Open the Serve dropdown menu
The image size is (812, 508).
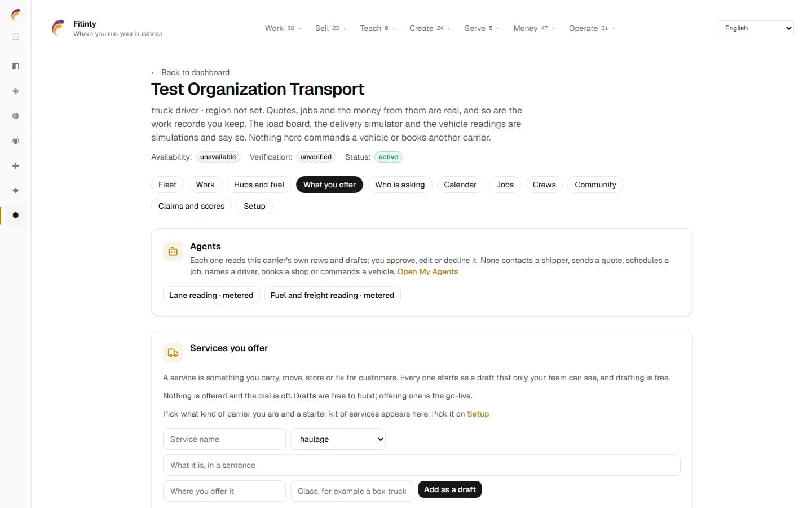[482, 28]
